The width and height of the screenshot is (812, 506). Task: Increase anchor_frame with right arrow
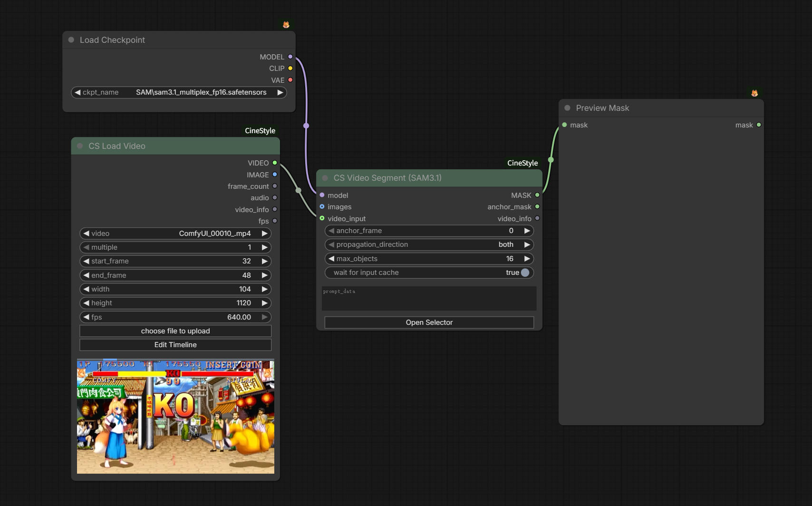(x=527, y=231)
